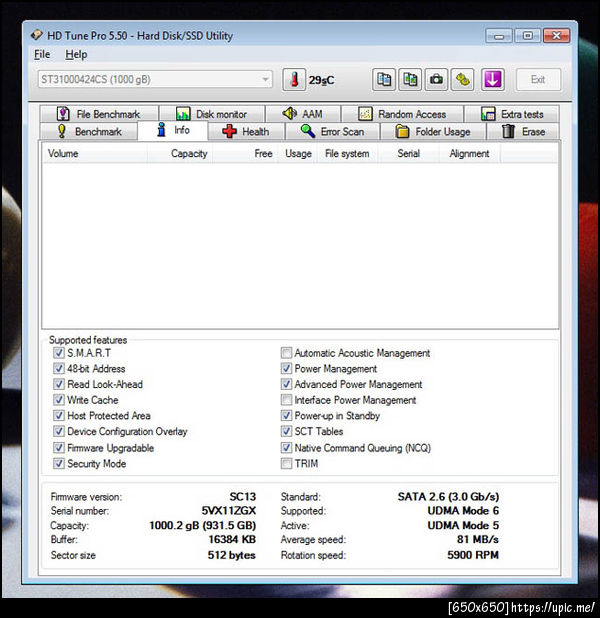Toggle the Write Cache checkbox

(x=59, y=400)
